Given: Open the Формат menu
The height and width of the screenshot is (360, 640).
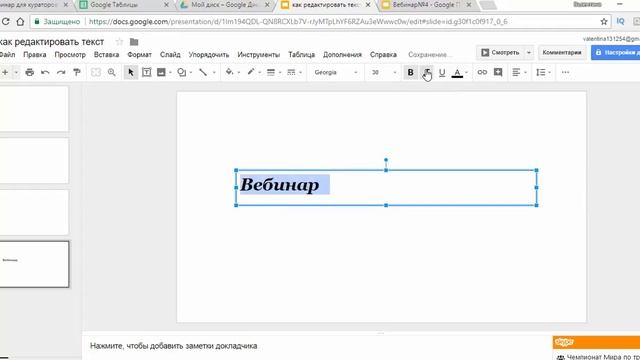Looking at the screenshot, I should (139, 54).
